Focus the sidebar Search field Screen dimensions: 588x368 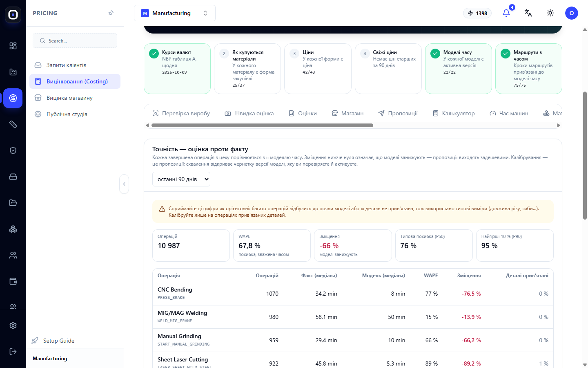click(x=75, y=40)
